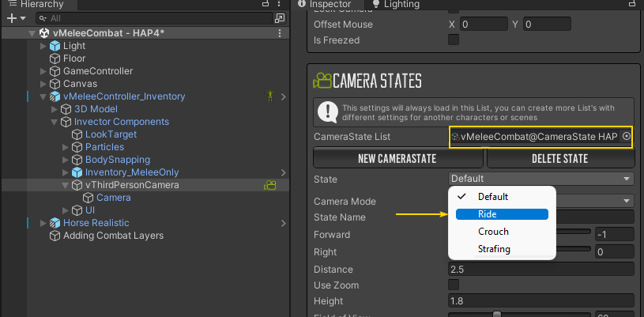The image size is (644, 317).
Task: Click the Camera States header camera icon
Action: (322, 80)
